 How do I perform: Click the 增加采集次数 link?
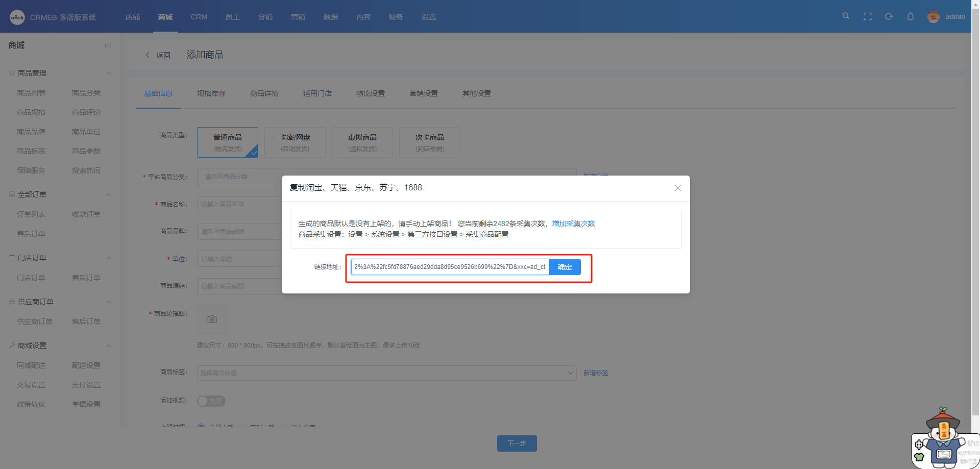[573, 224]
